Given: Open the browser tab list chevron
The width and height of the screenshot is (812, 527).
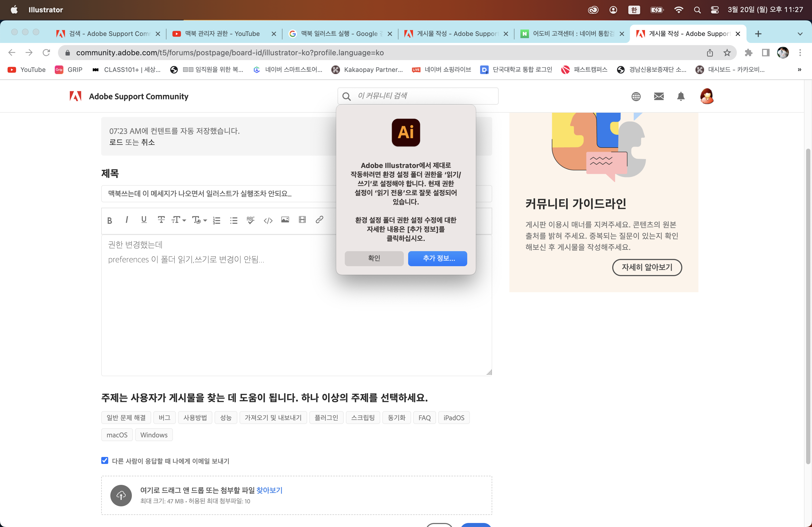Looking at the screenshot, I should pyautogui.click(x=800, y=34).
